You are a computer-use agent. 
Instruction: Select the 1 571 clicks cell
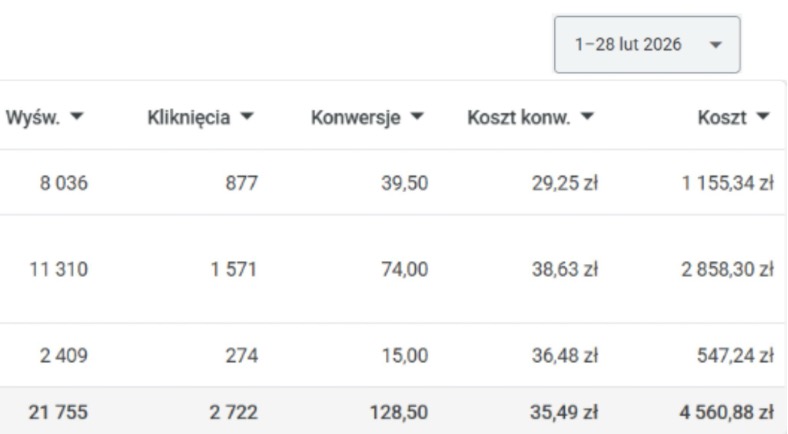(237, 269)
